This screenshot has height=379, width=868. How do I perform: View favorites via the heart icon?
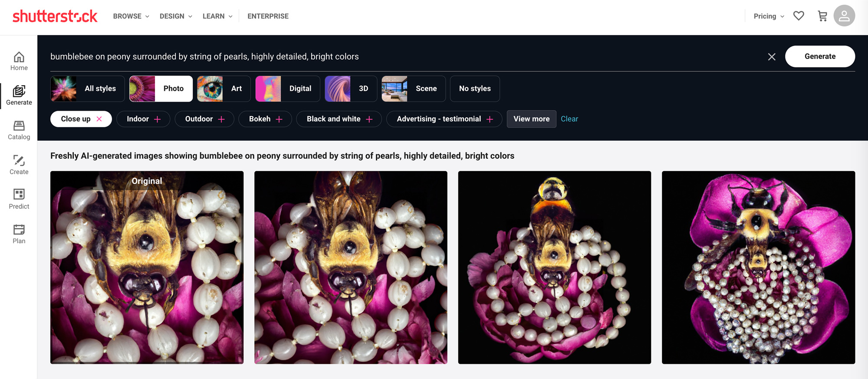tap(799, 16)
